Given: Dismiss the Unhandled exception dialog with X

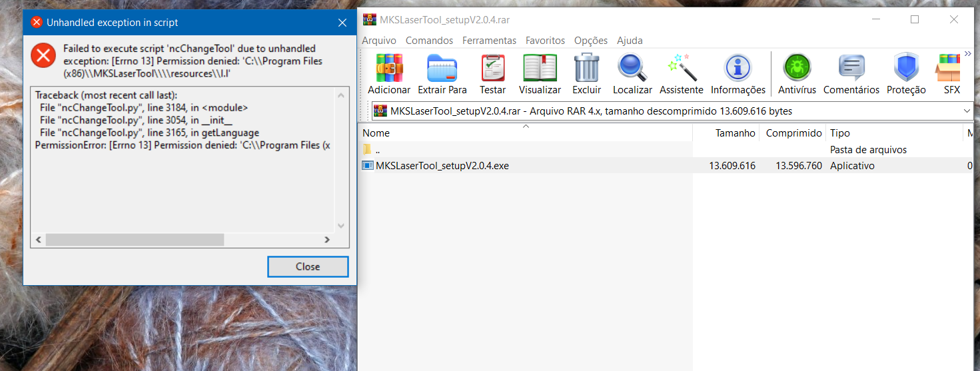Looking at the screenshot, I should [x=342, y=23].
